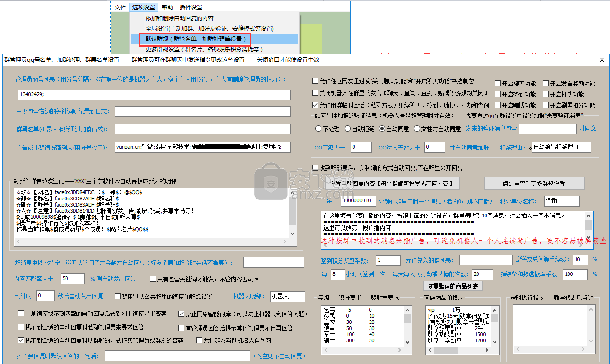
Task: Uncheck 禁止网络智能词库 checkbox
Action: tap(181, 314)
